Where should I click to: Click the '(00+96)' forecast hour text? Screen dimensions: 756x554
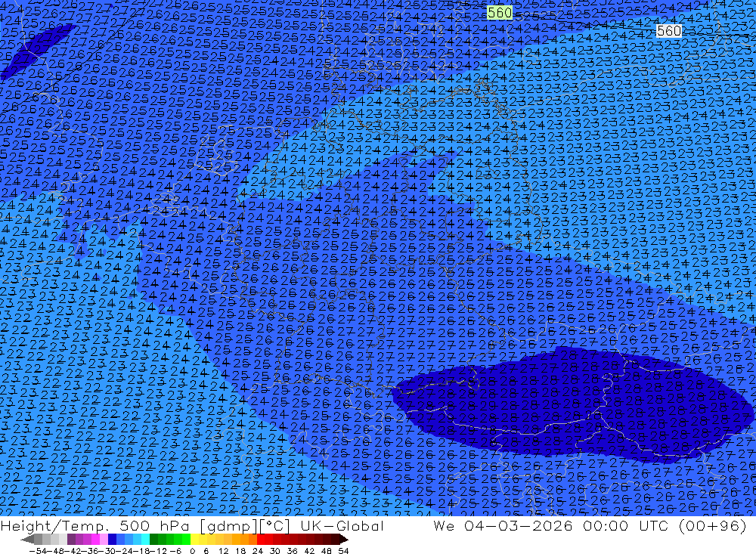point(712,525)
